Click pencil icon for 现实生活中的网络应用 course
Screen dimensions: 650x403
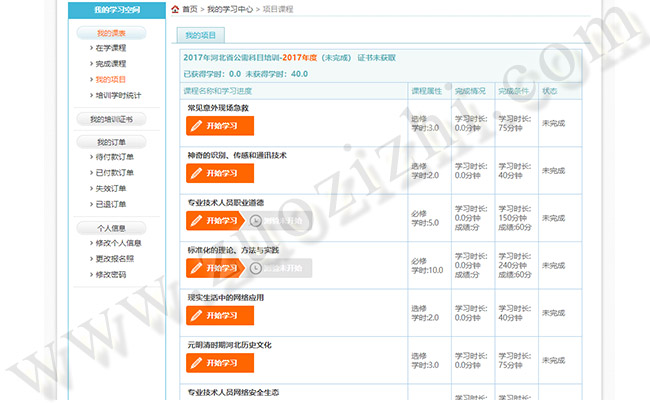[196, 315]
